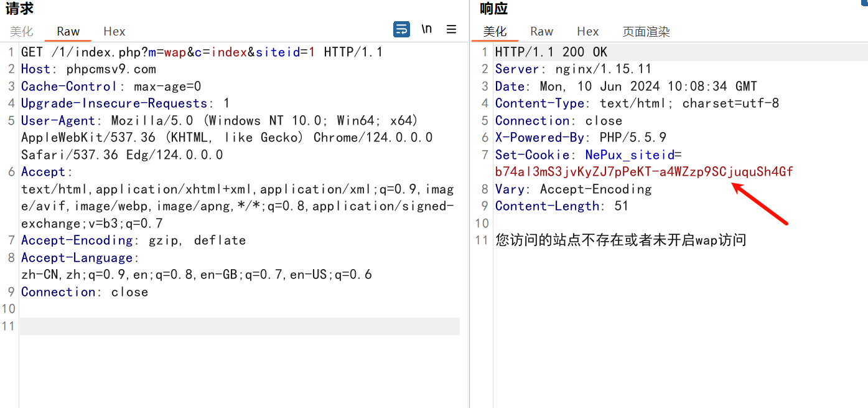868x408 pixels.
Task: Switch response view to Raw tab
Action: (x=542, y=31)
